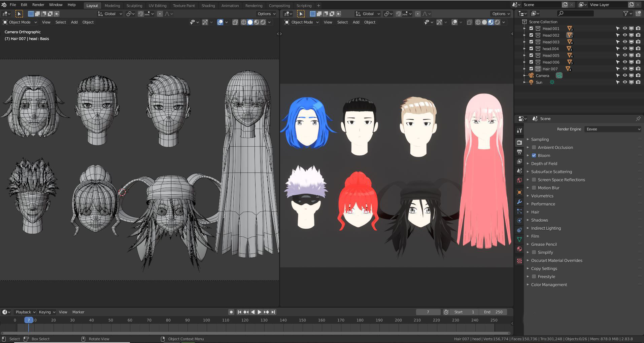Viewport: 644px width, 343px height.
Task: Toggle X-ray in the left viewport
Action: click(x=235, y=22)
